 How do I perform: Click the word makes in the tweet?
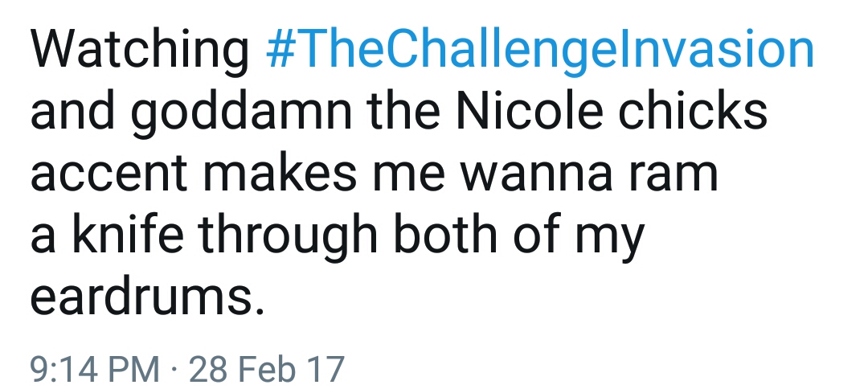(280, 172)
